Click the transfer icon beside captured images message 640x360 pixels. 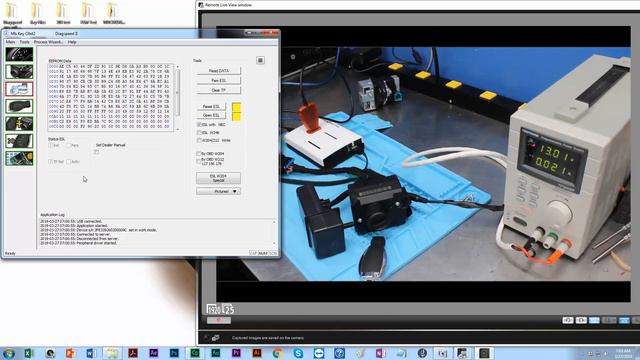(x=216, y=338)
